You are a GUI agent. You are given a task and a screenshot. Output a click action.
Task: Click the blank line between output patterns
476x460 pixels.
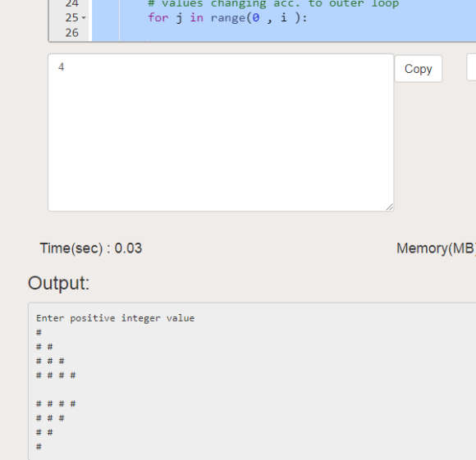[252, 389]
